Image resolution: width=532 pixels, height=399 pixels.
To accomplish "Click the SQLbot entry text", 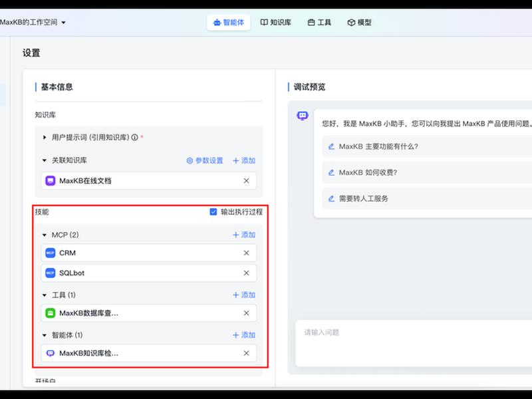I will point(72,273).
